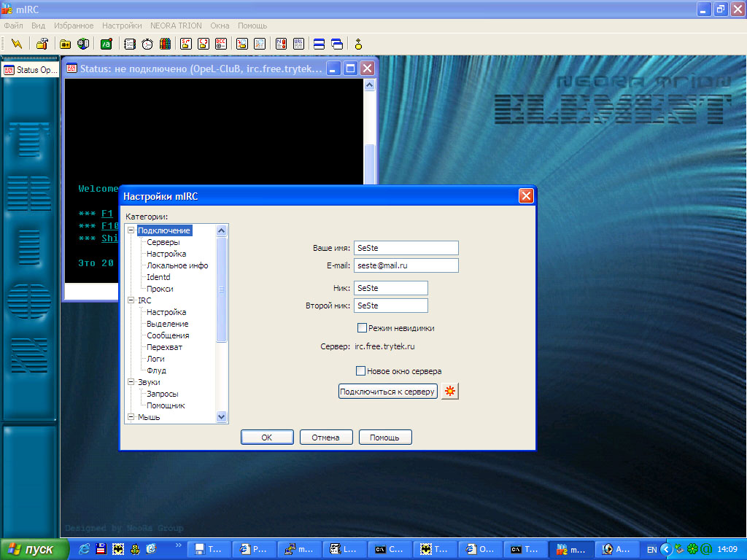The width and height of the screenshot is (747, 560).
Task: Click the Status window scroll up arrow
Action: point(369,85)
